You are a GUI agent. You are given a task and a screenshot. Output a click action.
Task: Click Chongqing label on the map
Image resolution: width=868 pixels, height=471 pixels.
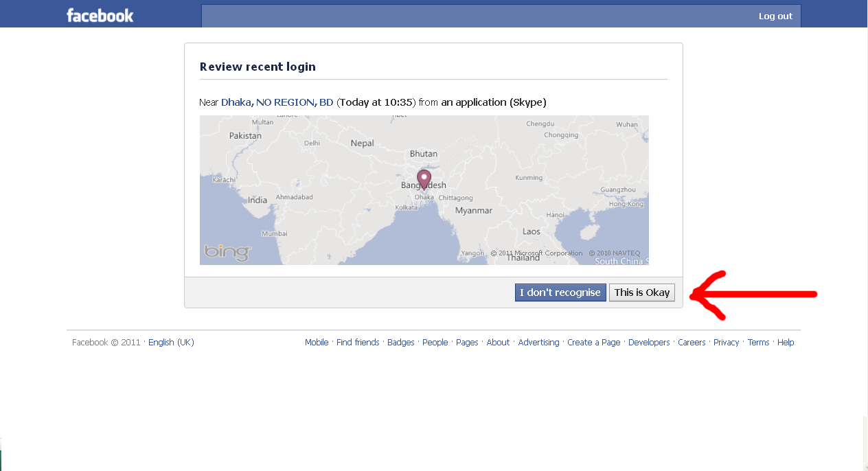pos(562,135)
